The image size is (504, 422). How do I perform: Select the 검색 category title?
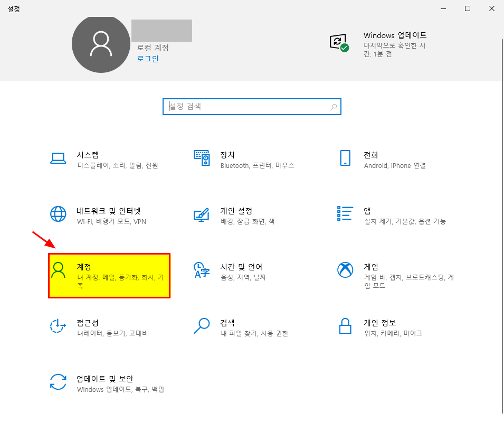pyautogui.click(x=227, y=323)
